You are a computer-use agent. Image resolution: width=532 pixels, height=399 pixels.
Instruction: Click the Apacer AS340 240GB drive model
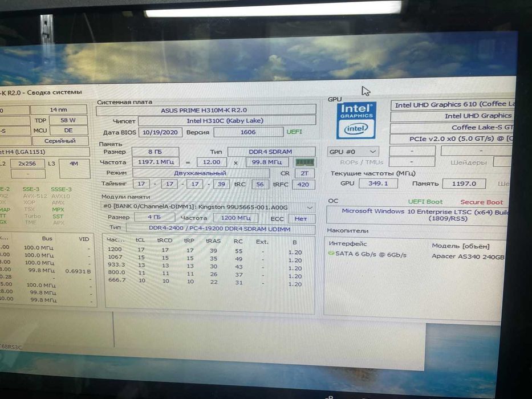point(468,257)
